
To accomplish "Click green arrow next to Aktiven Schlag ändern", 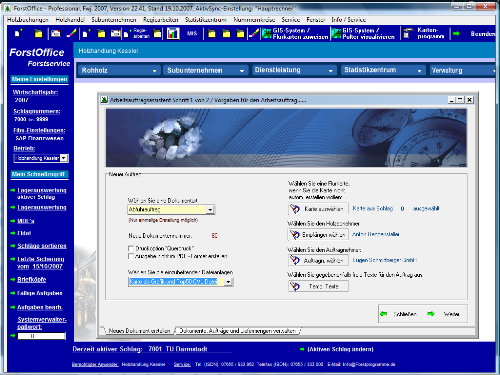I will pos(302,349).
